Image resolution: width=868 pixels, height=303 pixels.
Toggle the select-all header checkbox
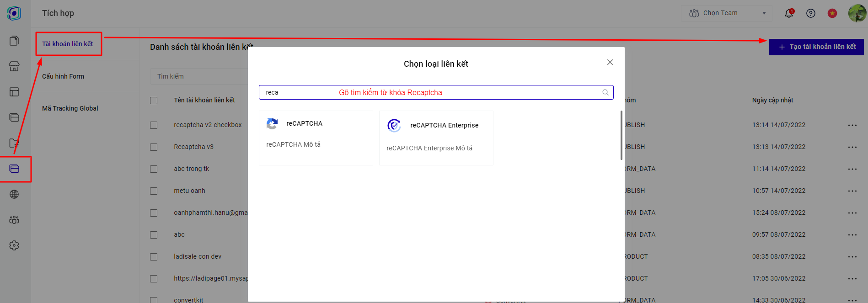tap(154, 101)
